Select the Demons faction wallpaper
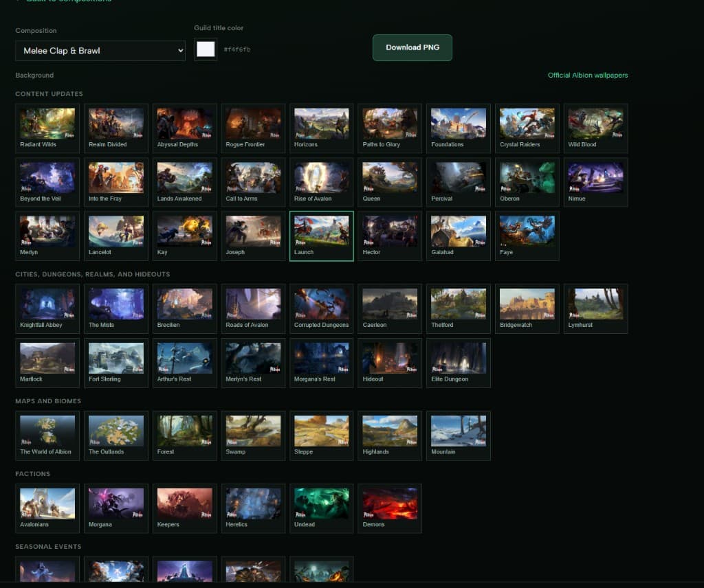The width and height of the screenshot is (704, 588). pyautogui.click(x=390, y=508)
